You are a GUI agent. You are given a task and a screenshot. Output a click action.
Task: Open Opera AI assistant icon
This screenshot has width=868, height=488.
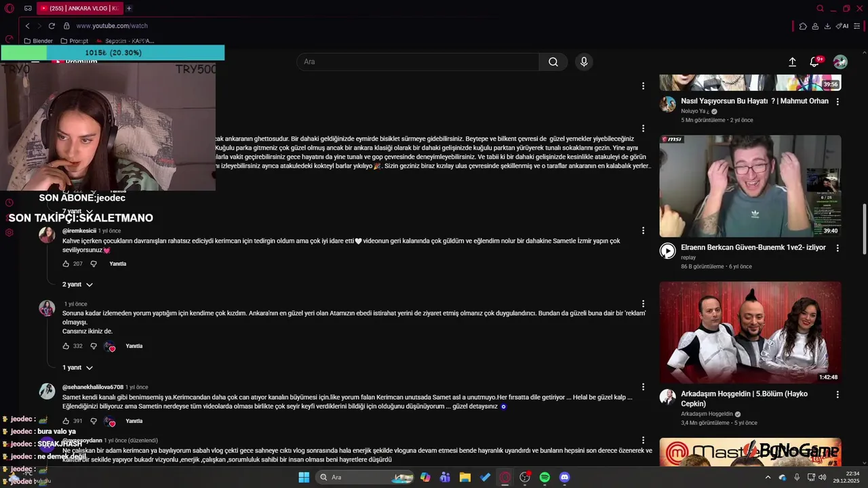click(x=842, y=26)
